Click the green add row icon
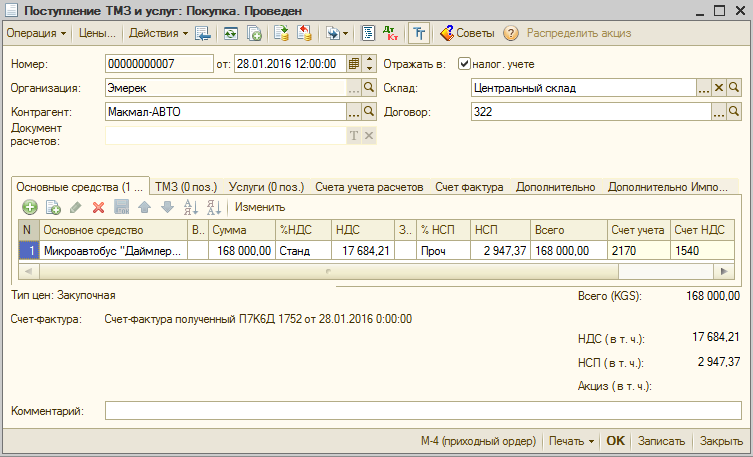Screen dimensions: 753x457 pyautogui.click(x=29, y=207)
